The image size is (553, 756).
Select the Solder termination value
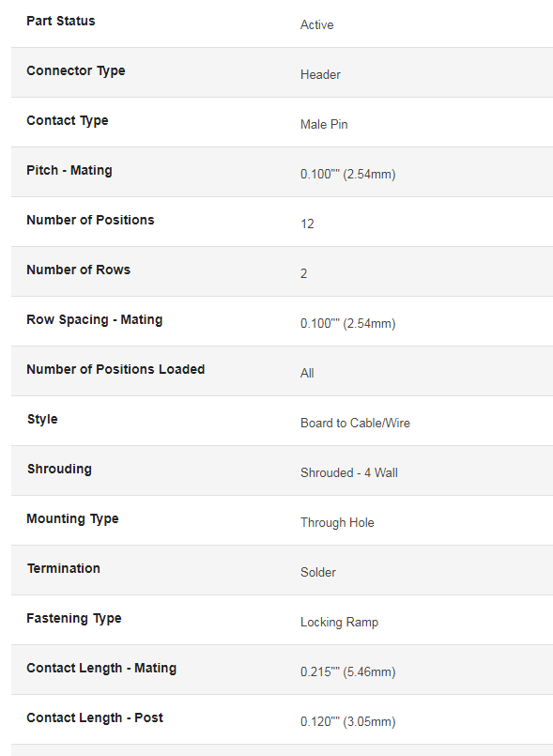pyautogui.click(x=318, y=572)
